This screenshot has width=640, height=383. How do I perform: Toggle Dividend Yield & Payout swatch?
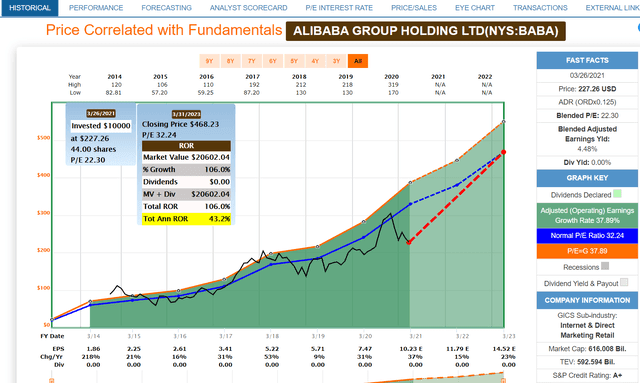(x=624, y=282)
